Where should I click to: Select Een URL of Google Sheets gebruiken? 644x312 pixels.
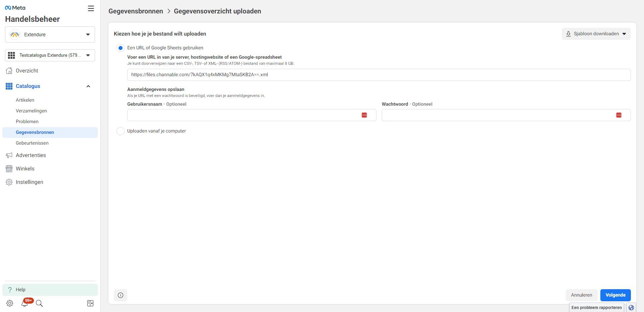point(121,48)
